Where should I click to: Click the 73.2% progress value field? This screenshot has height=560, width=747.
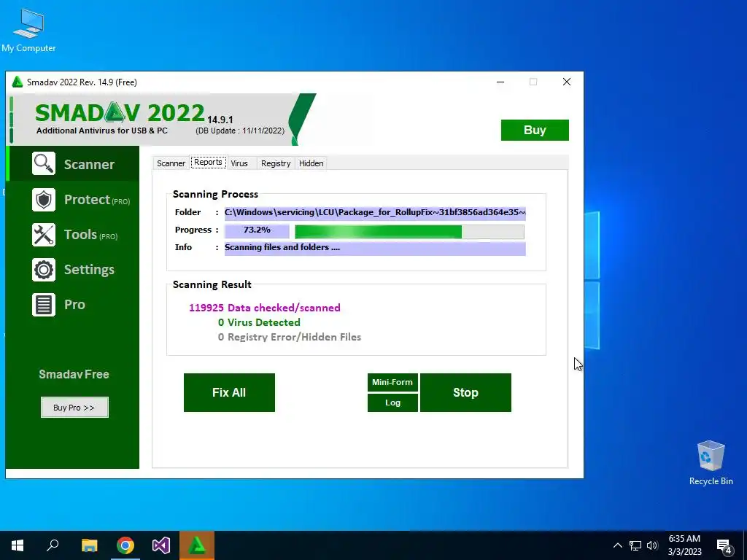click(257, 230)
